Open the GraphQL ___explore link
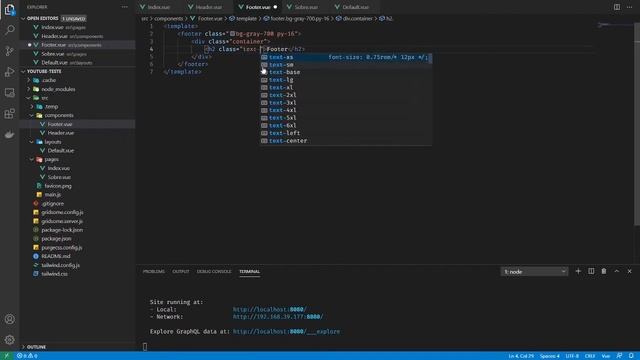The image size is (640, 360). coord(286,331)
